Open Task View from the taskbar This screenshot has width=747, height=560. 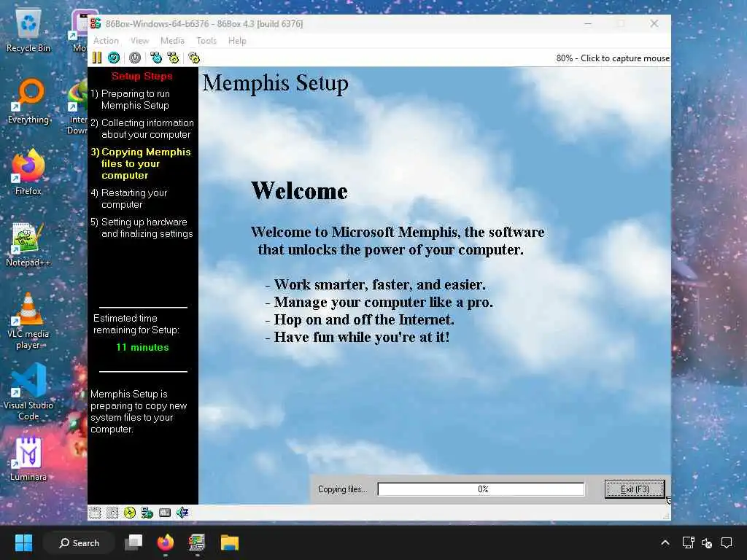tap(134, 542)
